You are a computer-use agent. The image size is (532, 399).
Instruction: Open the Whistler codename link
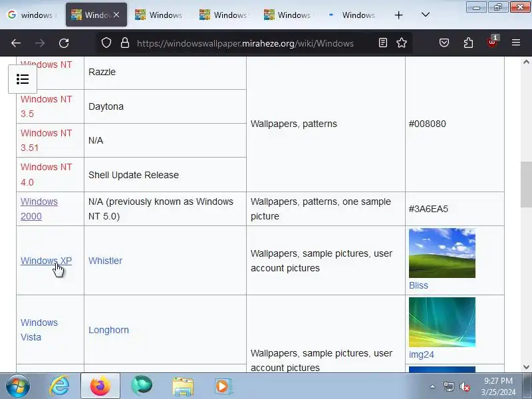coord(105,261)
